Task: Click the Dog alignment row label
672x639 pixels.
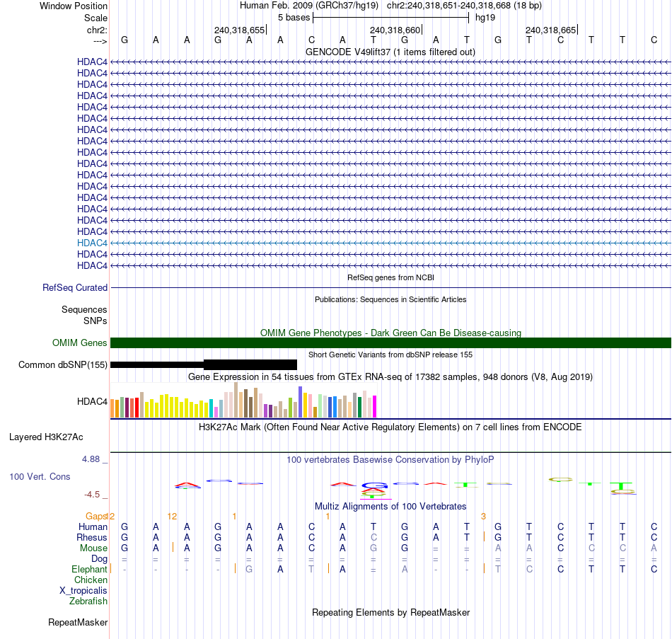Action: [x=99, y=559]
